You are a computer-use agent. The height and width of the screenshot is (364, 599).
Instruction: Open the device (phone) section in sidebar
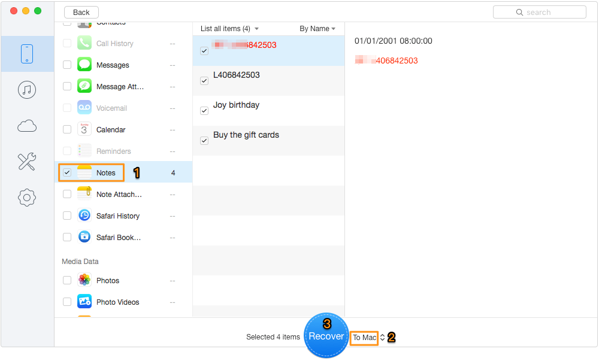(x=27, y=54)
